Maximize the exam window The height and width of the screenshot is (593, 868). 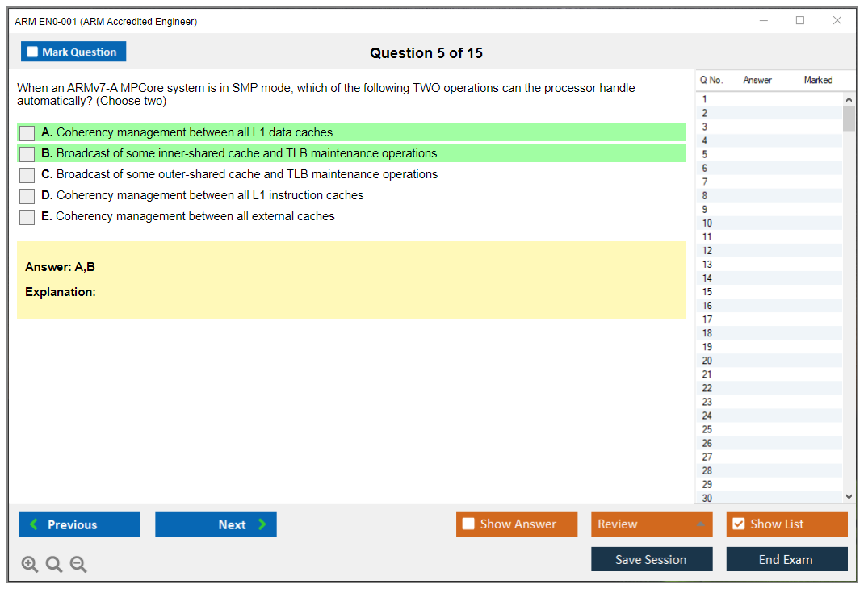pyautogui.click(x=800, y=21)
